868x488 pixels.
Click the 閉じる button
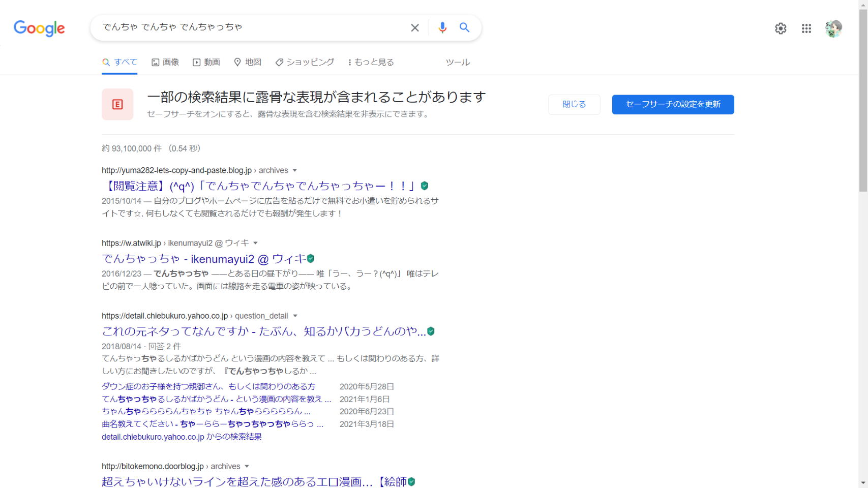click(x=574, y=104)
